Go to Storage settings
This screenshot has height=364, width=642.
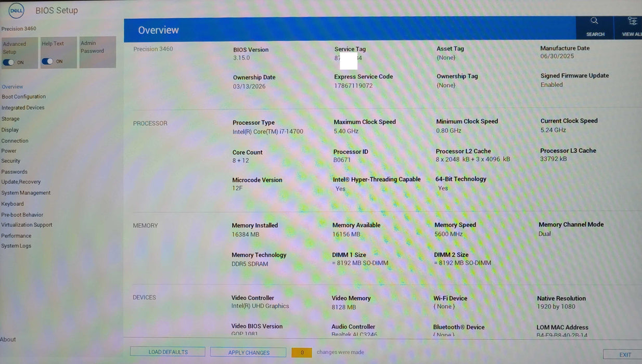pos(10,119)
